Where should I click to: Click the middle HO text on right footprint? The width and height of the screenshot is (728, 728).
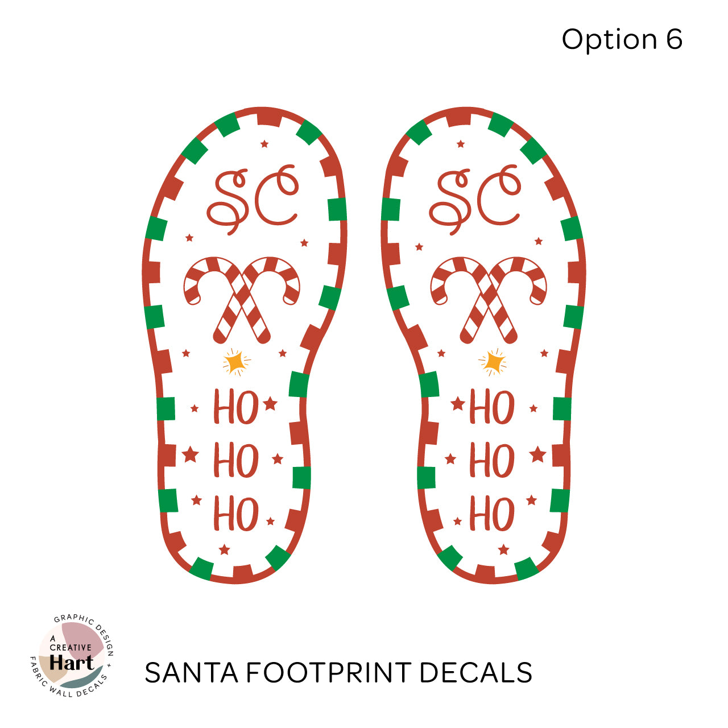point(493,460)
